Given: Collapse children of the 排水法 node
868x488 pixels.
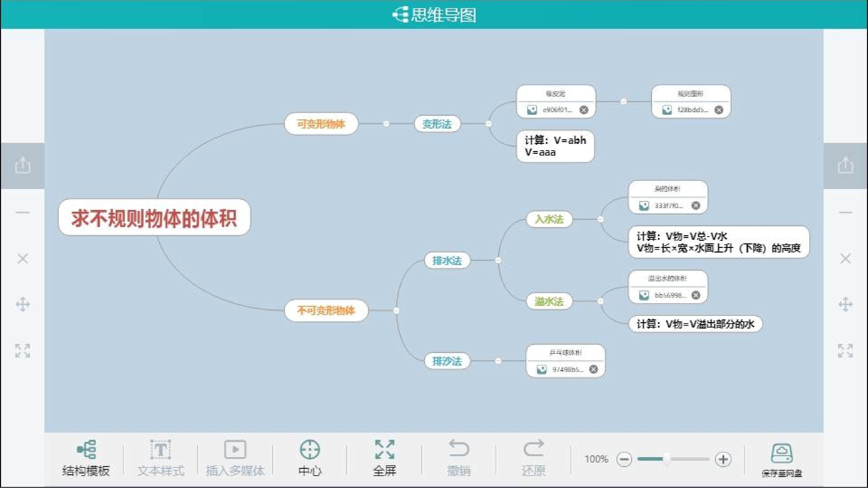Looking at the screenshot, I should click(x=498, y=260).
